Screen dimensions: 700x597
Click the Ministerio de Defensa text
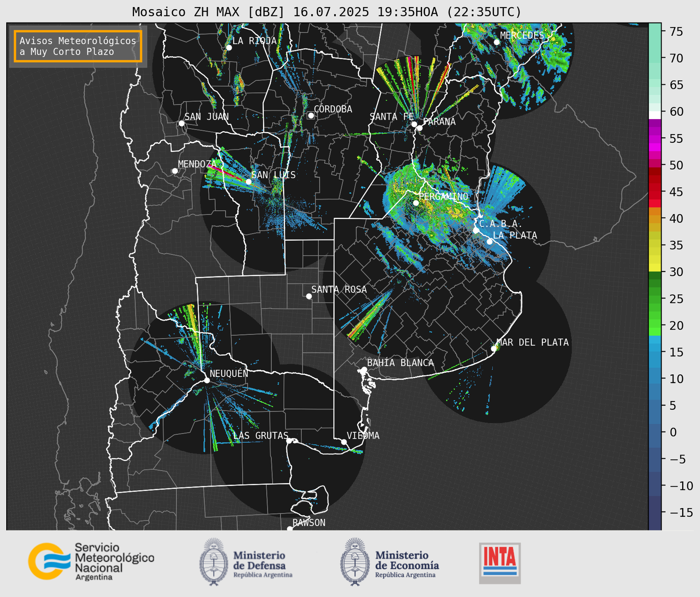pos(263,564)
